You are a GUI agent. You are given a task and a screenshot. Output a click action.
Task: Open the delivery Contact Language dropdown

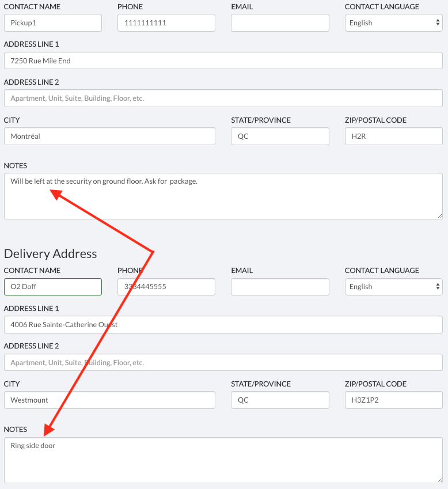pos(393,287)
